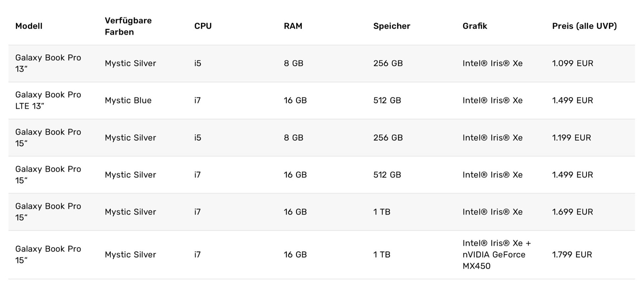This screenshot has height=286, width=644.
Task: Click the Modell column header
Action: pos(29,26)
